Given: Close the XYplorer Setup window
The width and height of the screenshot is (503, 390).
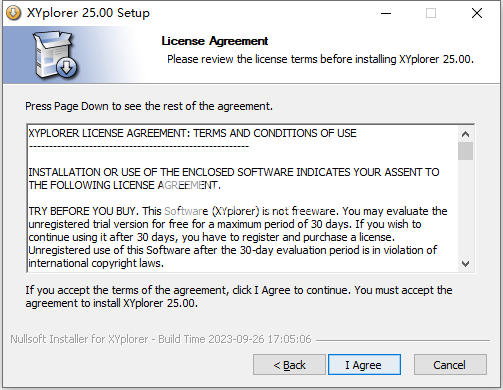Looking at the screenshot, I should click(x=477, y=13).
